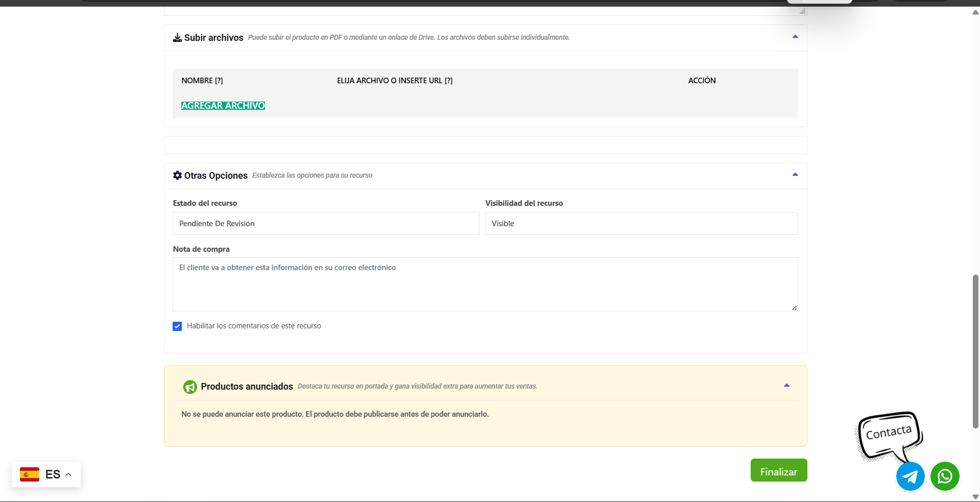Click the NOMBRE help [?] marker

pyautogui.click(x=219, y=81)
